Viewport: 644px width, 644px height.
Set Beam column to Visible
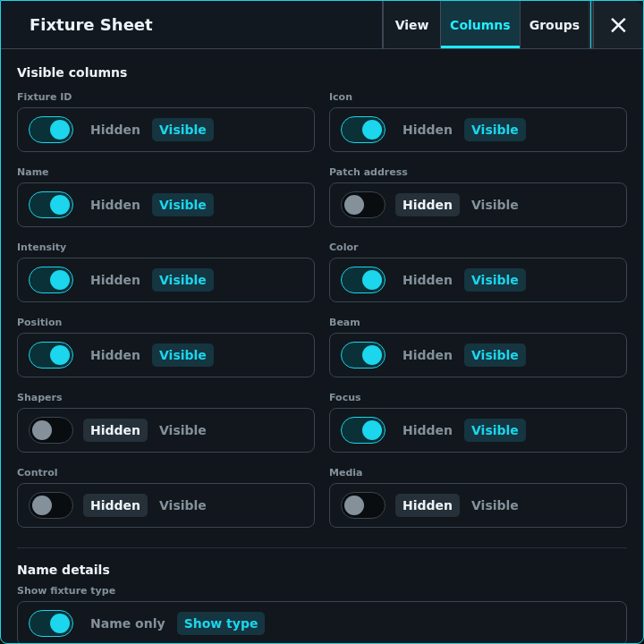click(x=495, y=355)
